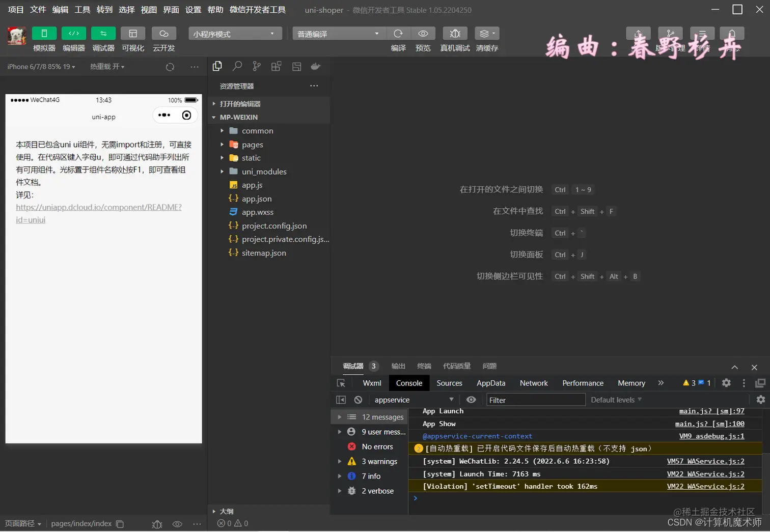The width and height of the screenshot is (770, 532).
Task: Switch to the Network tab
Action: point(534,383)
